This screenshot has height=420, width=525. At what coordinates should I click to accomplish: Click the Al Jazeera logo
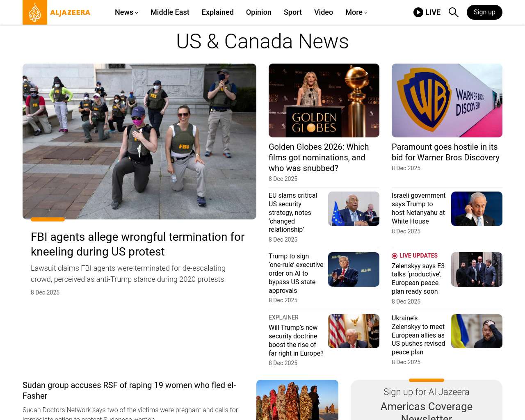click(57, 12)
